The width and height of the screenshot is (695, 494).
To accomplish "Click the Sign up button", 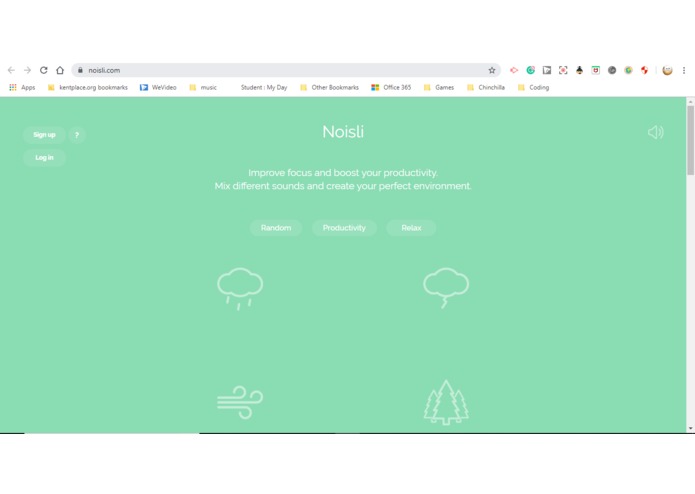I will click(x=44, y=135).
